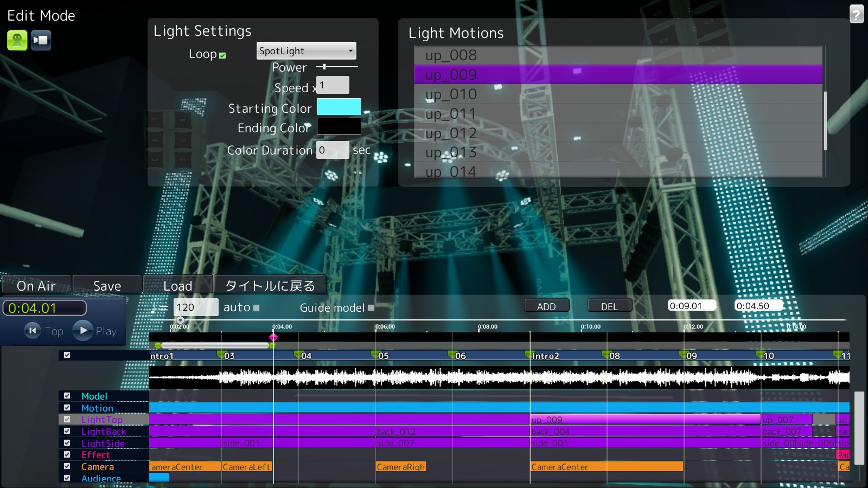Adjust the Power slider handle
Image resolution: width=868 pixels, height=488 pixels.
[x=324, y=67]
